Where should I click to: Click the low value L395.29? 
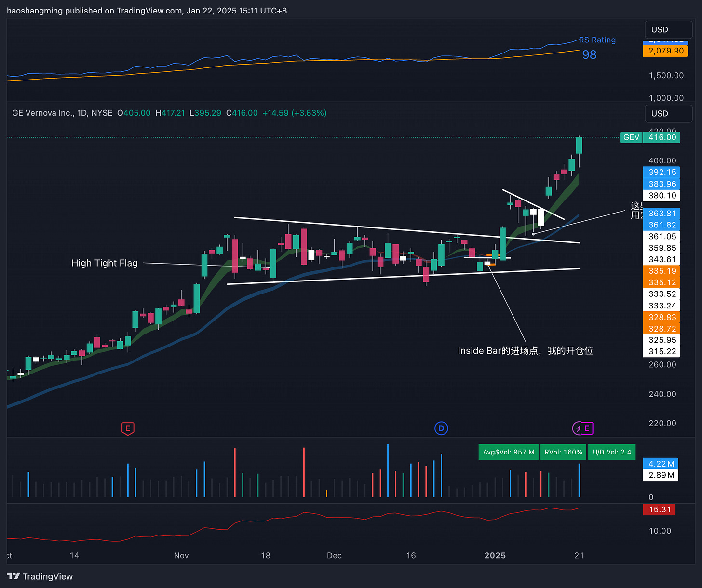click(205, 113)
